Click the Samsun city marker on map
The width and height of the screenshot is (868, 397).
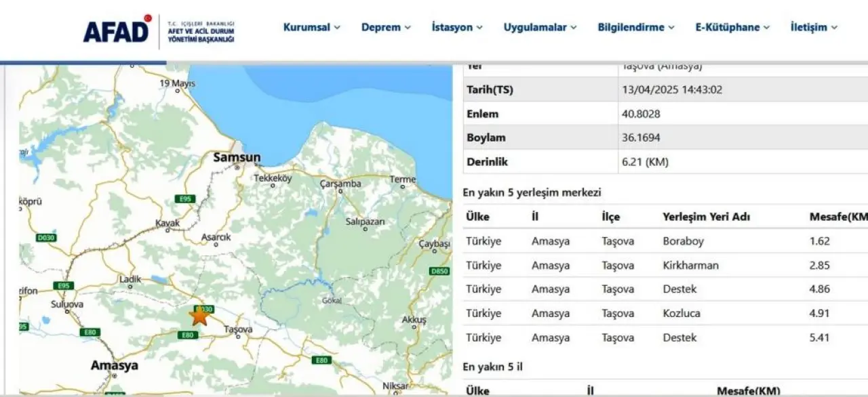(237, 157)
